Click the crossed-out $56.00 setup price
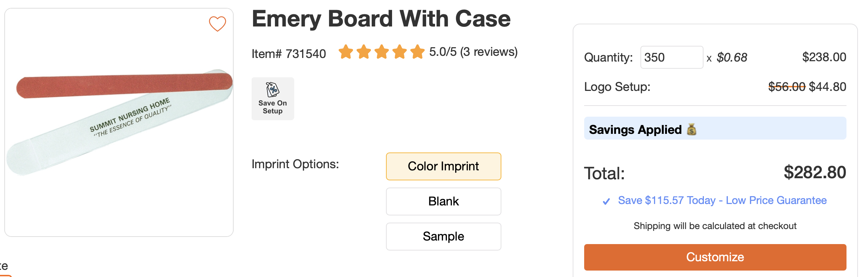 click(x=787, y=87)
